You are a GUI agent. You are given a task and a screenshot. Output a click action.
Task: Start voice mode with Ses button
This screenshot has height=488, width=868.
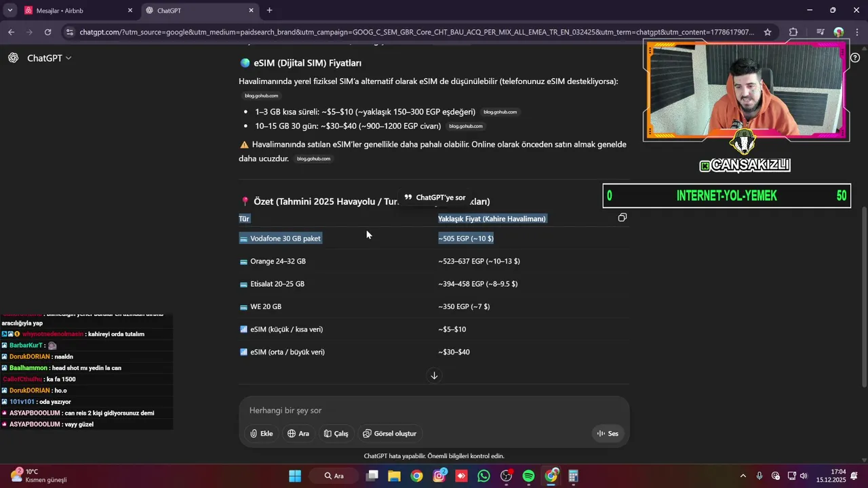click(608, 434)
